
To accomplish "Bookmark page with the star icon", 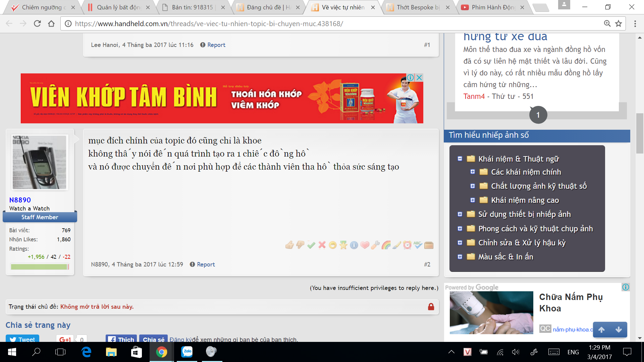I will click(619, 23).
